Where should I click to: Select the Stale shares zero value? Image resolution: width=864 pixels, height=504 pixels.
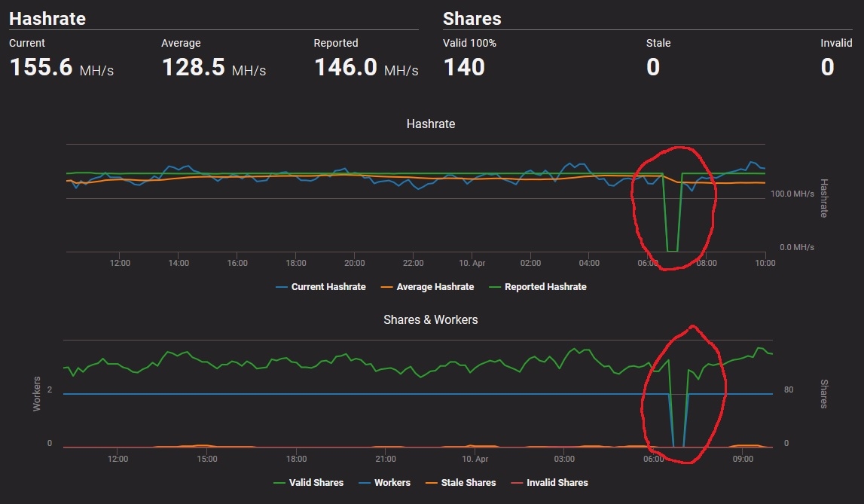pos(653,67)
